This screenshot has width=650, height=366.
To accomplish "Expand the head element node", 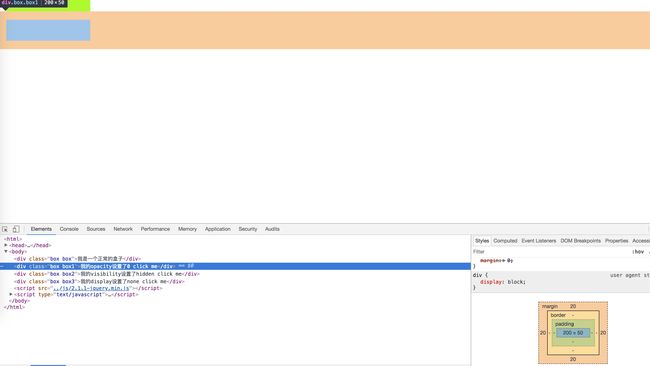I will [6, 245].
